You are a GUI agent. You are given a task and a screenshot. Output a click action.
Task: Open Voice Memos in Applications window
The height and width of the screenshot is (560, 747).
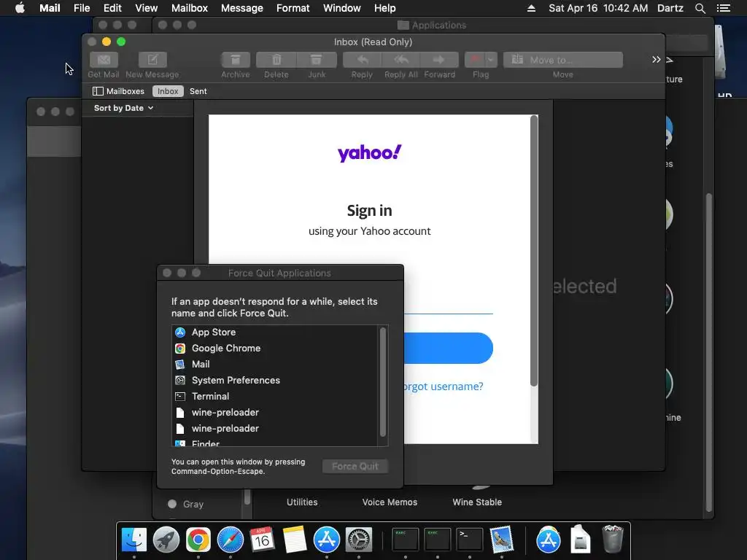pyautogui.click(x=390, y=502)
